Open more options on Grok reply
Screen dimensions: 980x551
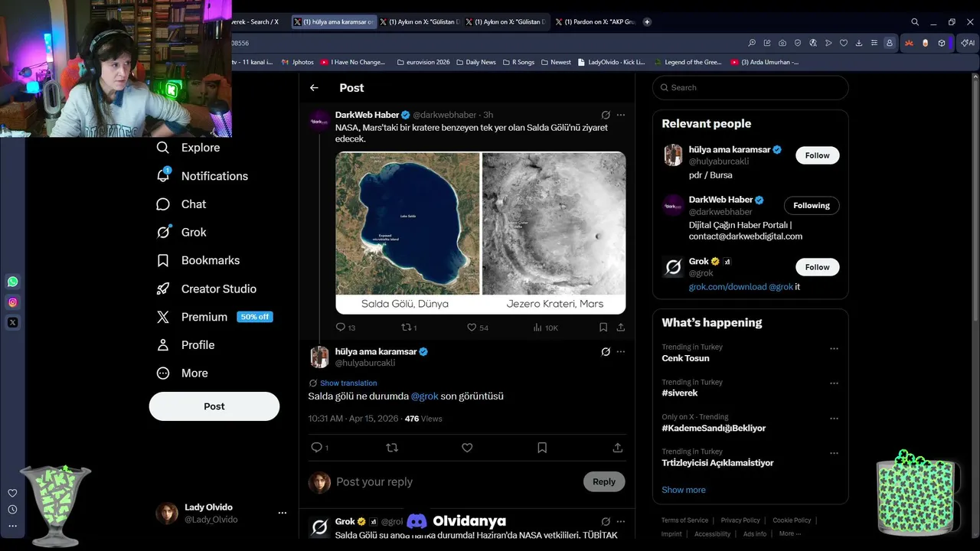621,522
